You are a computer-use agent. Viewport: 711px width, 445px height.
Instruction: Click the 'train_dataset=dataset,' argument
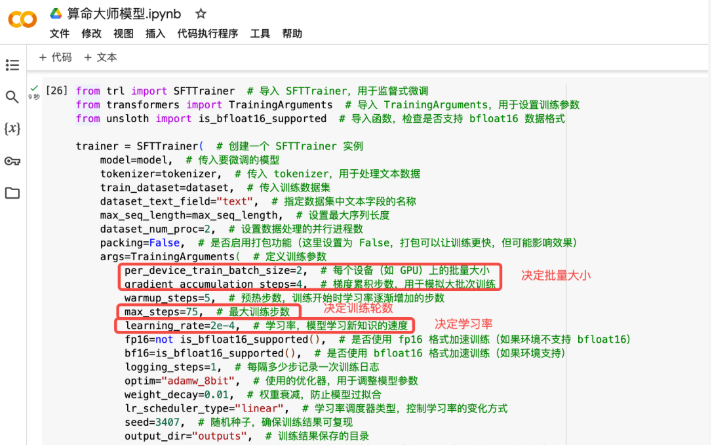point(167,187)
